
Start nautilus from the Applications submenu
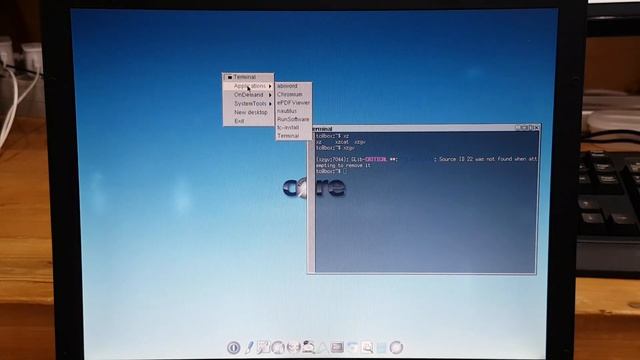pos(293,111)
